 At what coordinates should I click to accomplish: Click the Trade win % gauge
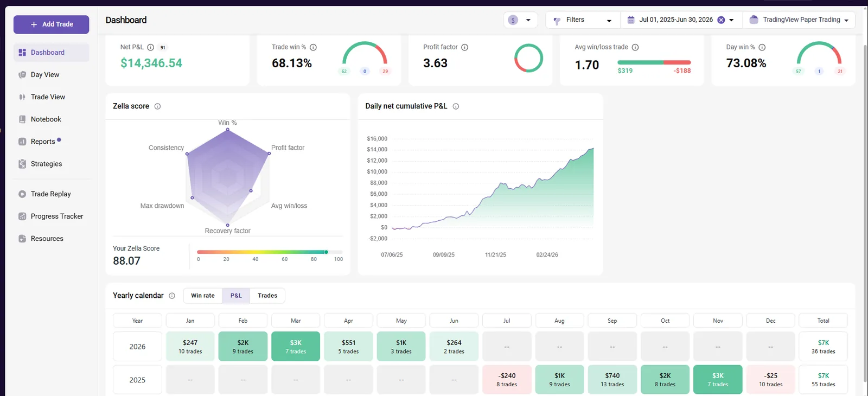(x=365, y=53)
